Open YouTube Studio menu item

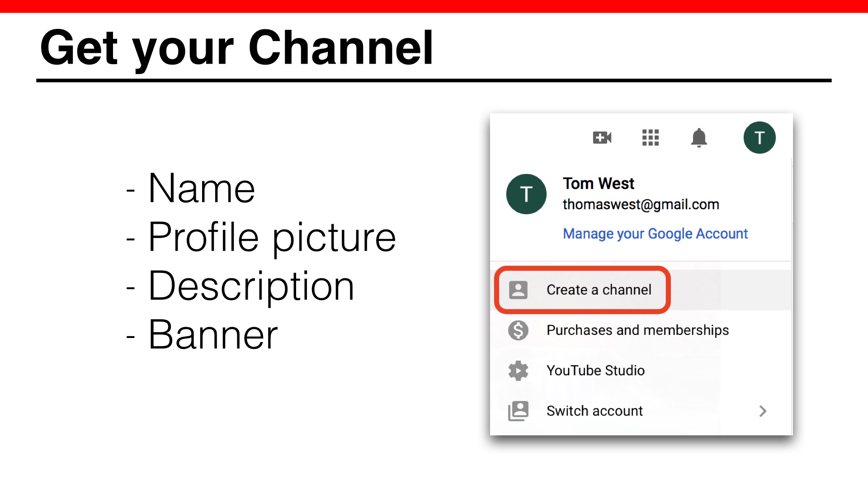click(x=641, y=371)
